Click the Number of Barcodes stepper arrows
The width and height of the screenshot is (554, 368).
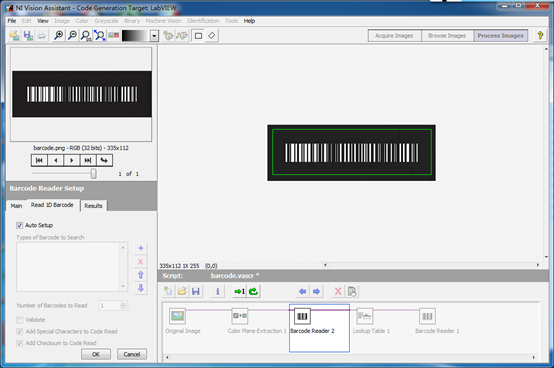[x=123, y=305]
